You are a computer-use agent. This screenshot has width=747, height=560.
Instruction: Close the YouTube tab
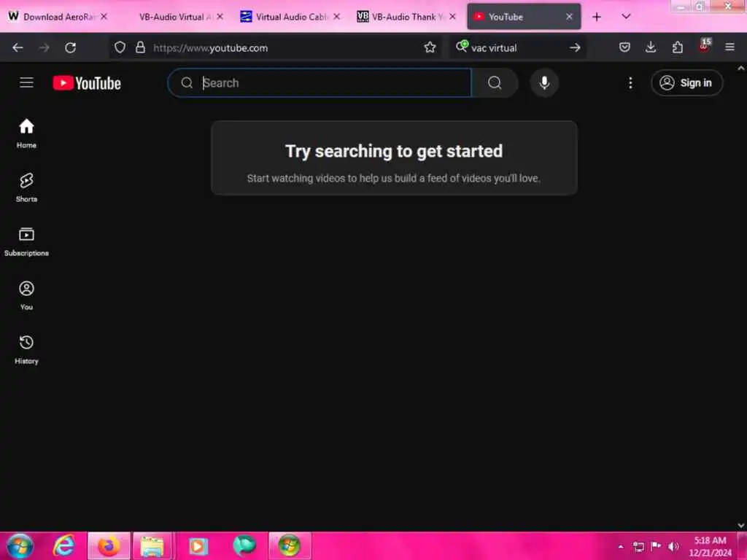[569, 17]
